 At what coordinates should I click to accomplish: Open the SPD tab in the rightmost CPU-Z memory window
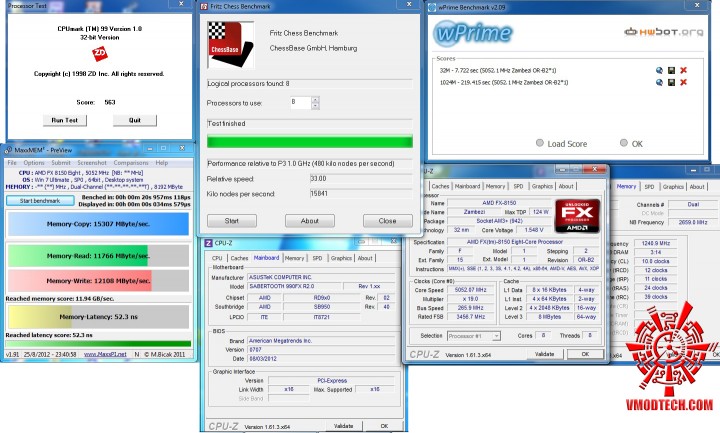pyautogui.click(x=649, y=186)
